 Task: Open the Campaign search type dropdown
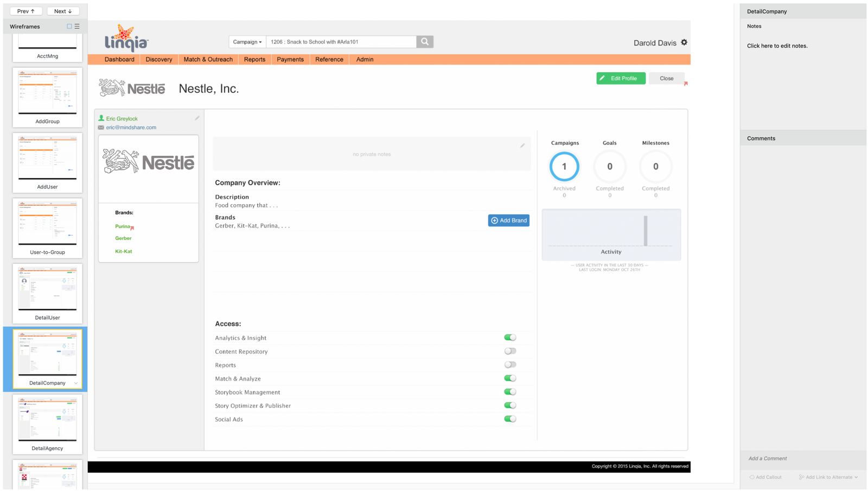click(247, 42)
